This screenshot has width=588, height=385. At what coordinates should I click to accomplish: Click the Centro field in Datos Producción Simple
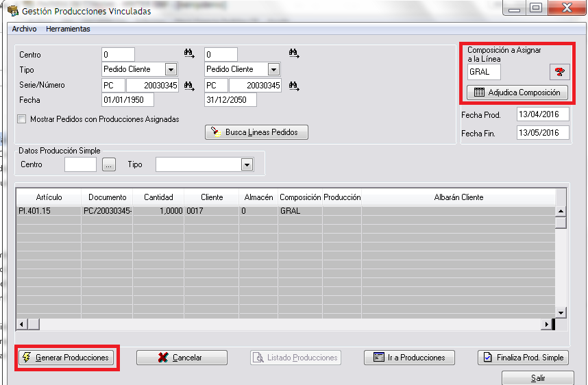point(80,164)
